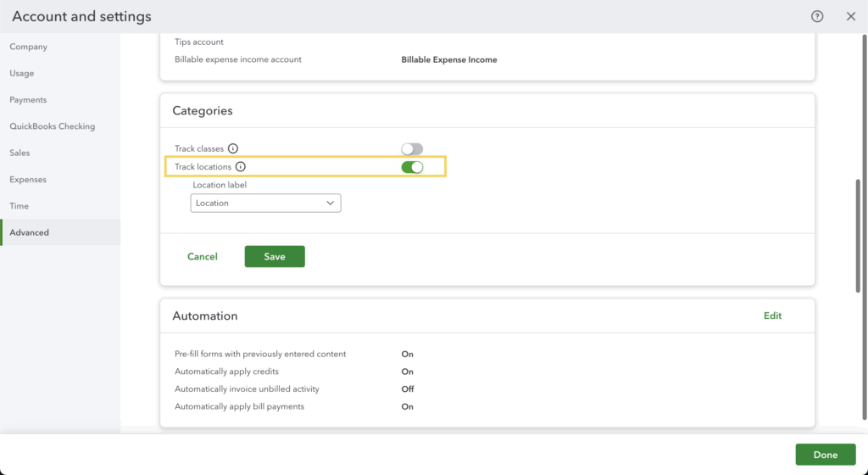This screenshot has width=868, height=475.
Task: Click the help question mark icon
Action: click(817, 16)
